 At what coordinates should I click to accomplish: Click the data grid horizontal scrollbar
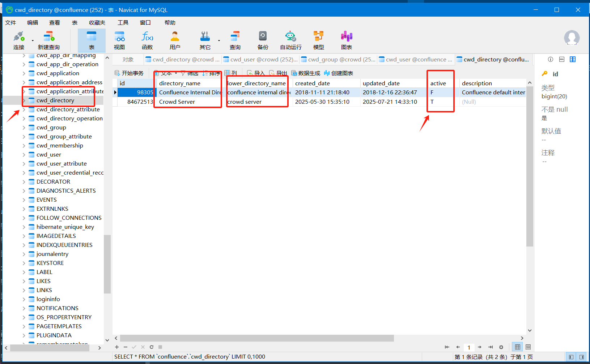(x=257, y=338)
